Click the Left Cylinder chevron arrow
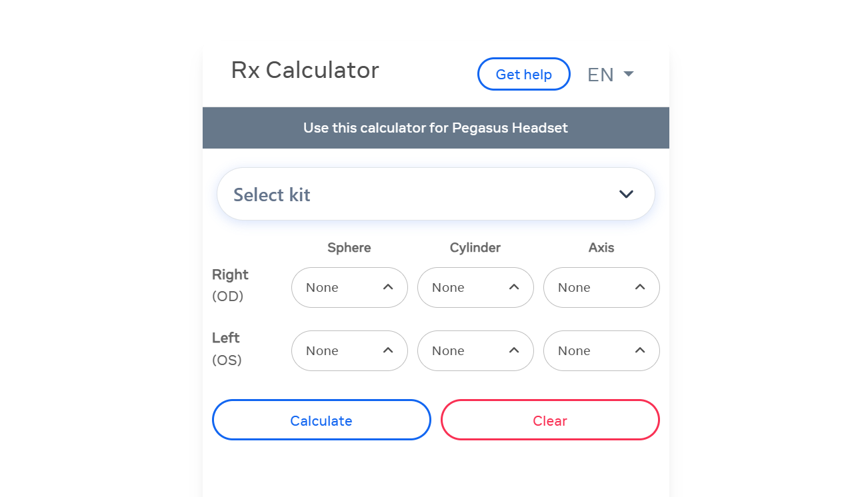Screen dimensions: 868x497 (x=514, y=350)
